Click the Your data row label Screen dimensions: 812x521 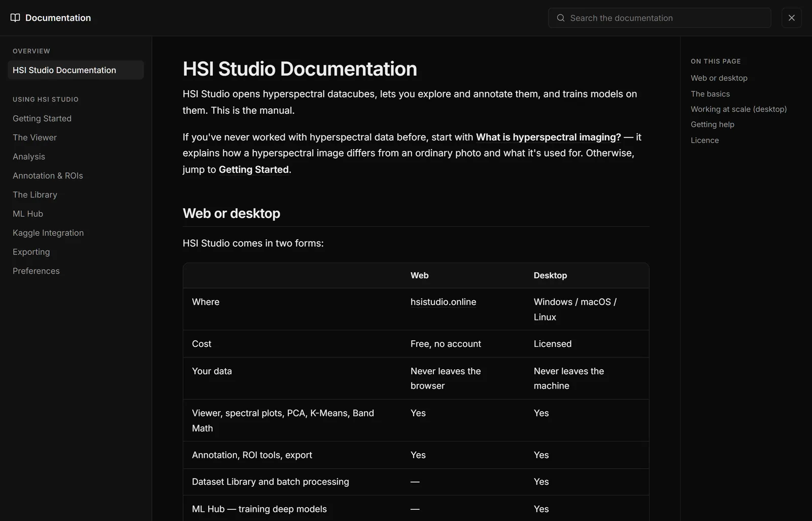tap(212, 371)
